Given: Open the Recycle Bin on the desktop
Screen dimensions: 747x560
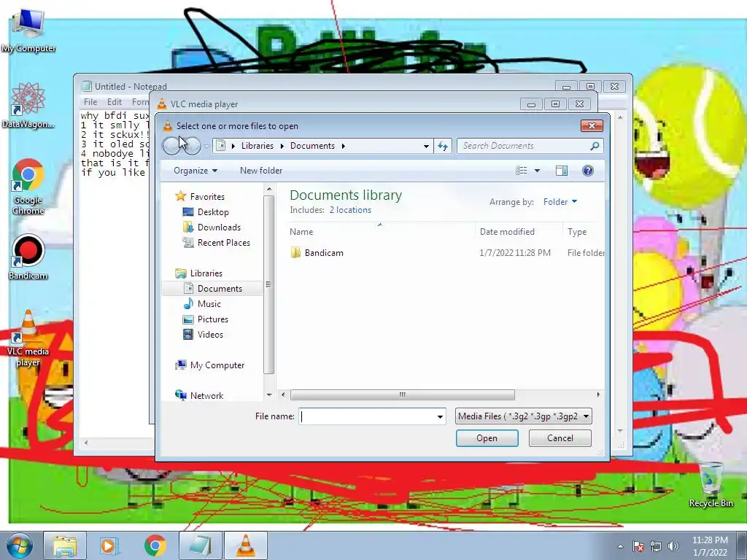Looking at the screenshot, I should (x=711, y=484).
